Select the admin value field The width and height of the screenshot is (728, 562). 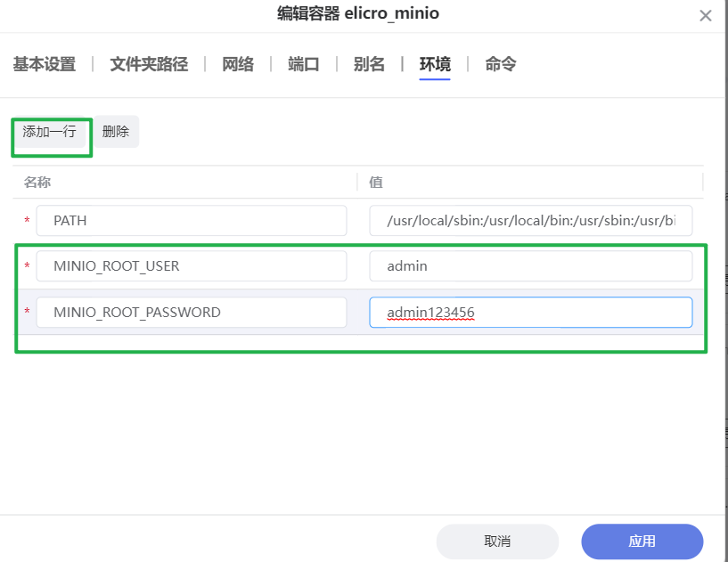530,265
